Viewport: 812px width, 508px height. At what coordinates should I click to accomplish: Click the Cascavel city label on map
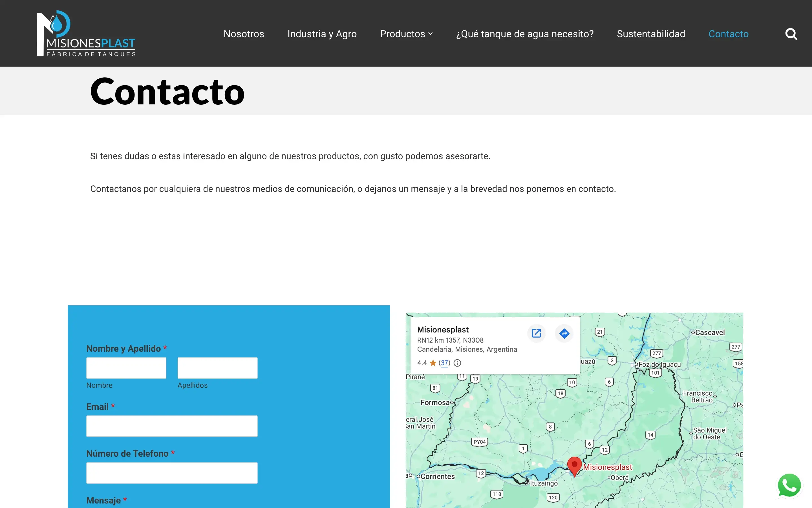(710, 332)
